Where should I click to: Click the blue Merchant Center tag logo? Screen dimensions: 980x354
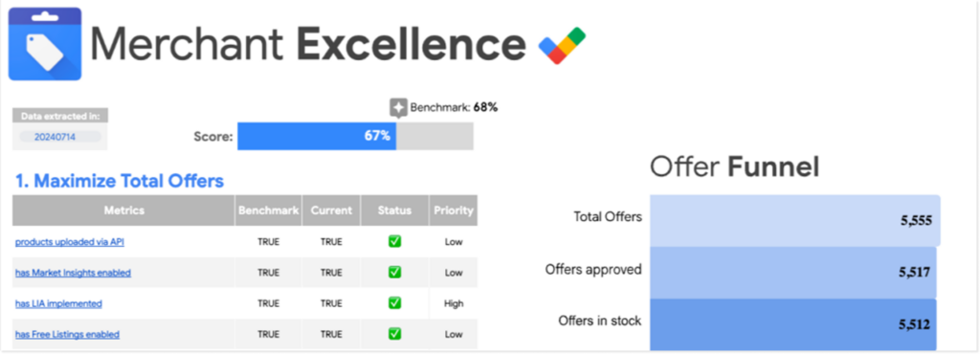[45, 44]
